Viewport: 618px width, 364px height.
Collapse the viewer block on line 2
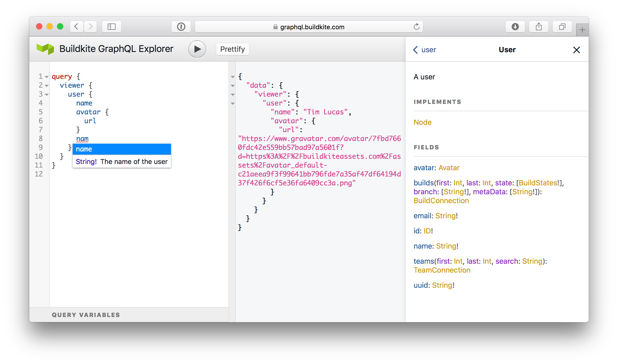(47, 86)
